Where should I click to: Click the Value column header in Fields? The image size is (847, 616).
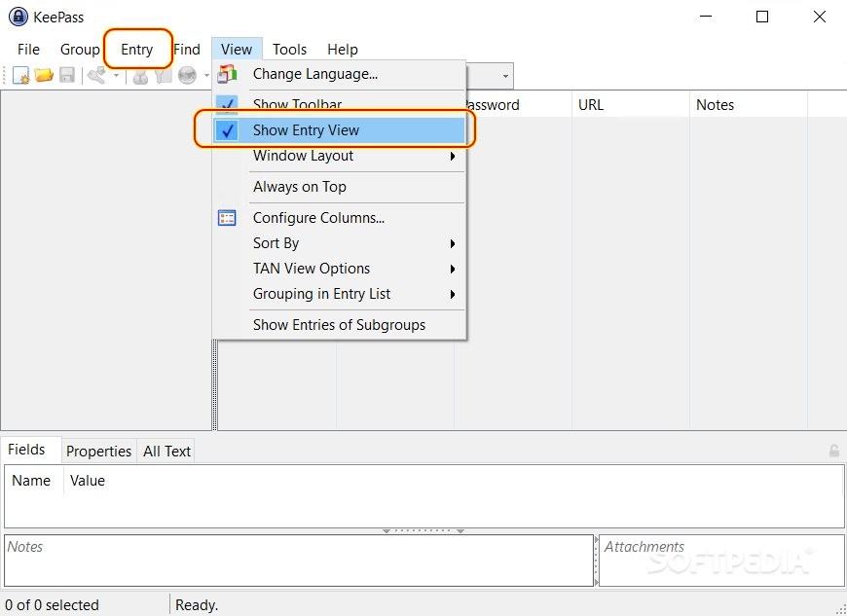[88, 481]
